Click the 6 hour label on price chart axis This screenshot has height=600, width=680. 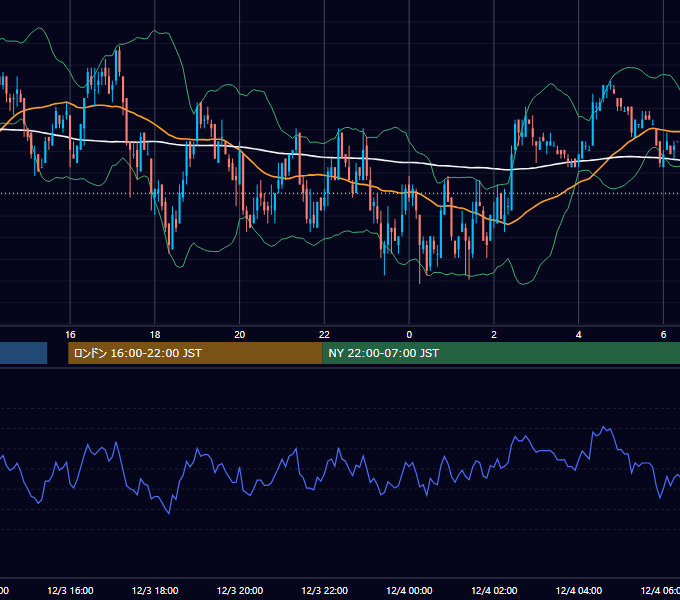coord(663,335)
